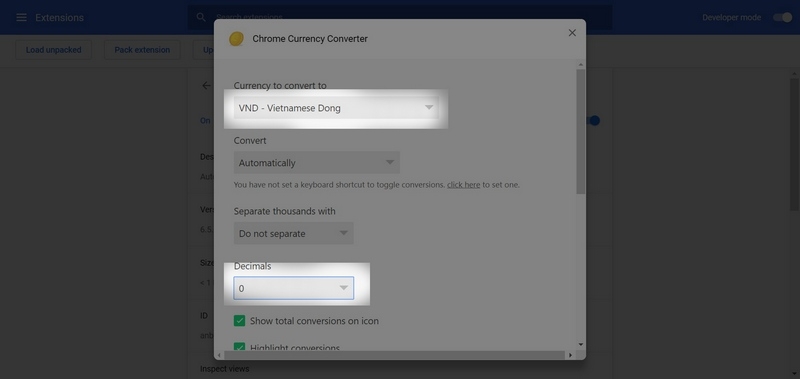800x379 pixels.
Task: Open the Separate thousands with dropdown
Action: [x=293, y=233]
